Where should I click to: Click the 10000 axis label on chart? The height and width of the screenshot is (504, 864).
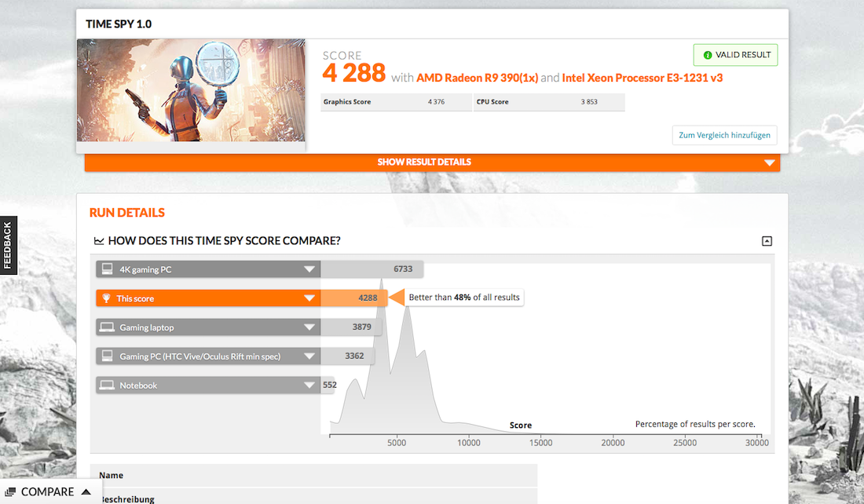pos(468,443)
